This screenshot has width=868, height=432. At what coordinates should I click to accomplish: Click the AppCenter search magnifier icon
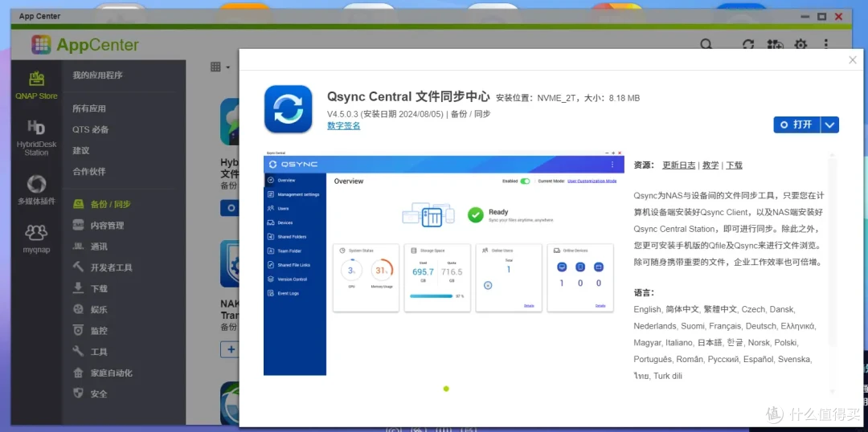point(706,45)
